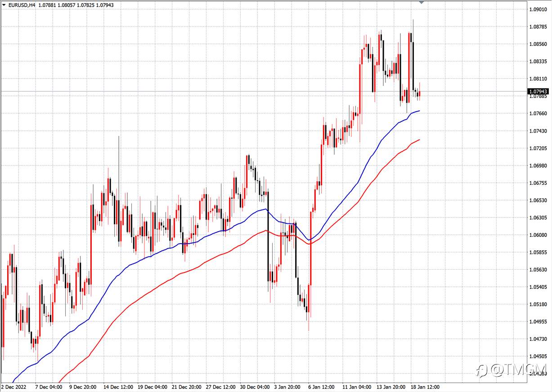Select the EURUSD,H4 chart title text
Screen dimensions: 552x392
[22, 5]
